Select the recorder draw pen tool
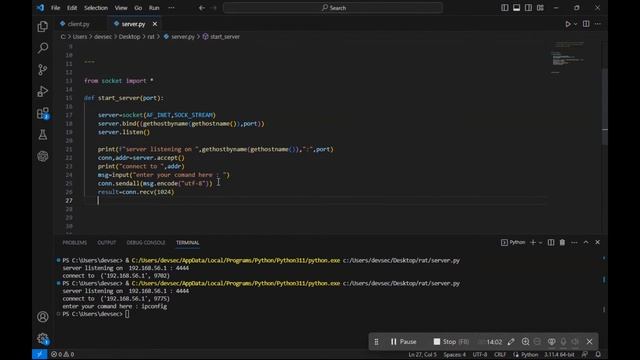Image resolution: width=640 pixels, height=360 pixels. [511, 342]
